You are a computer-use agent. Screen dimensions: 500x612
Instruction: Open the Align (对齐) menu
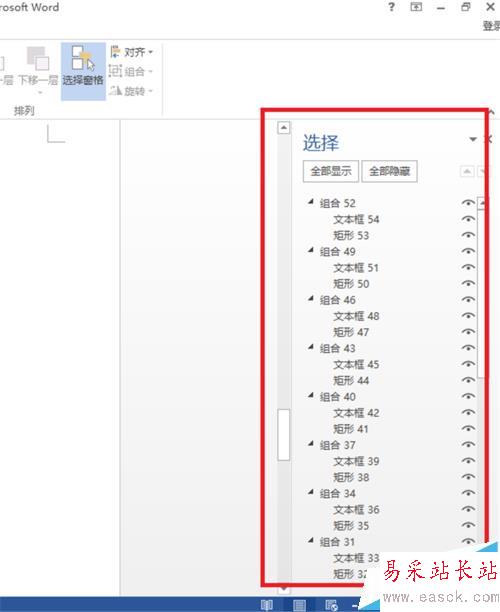point(131,52)
